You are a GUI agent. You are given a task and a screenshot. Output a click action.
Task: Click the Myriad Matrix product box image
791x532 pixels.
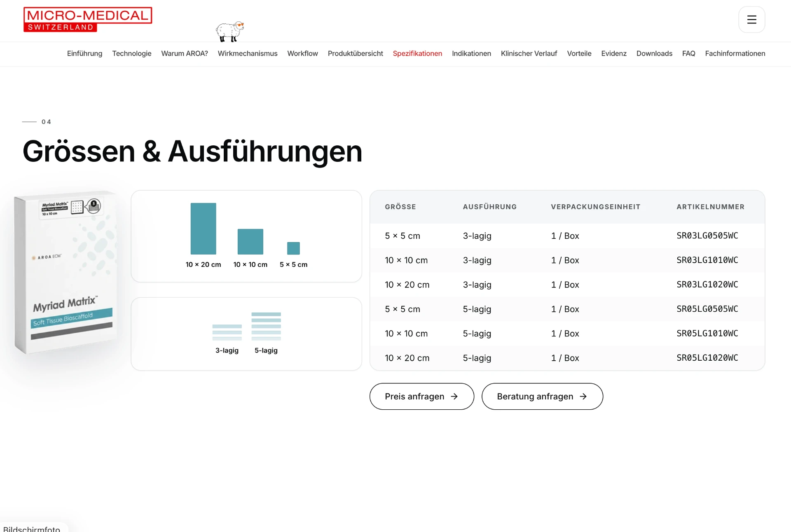(x=65, y=273)
